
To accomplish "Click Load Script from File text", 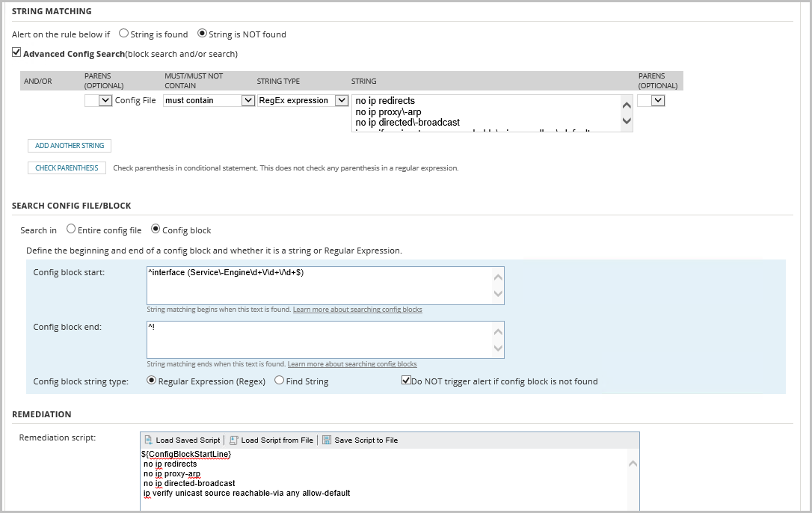I will pos(277,440).
